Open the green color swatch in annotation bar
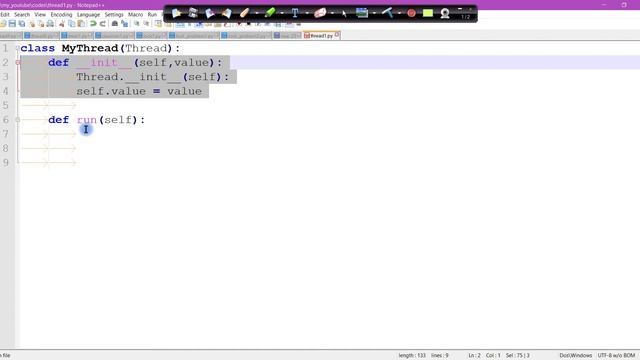640x360 pixels. click(x=428, y=13)
